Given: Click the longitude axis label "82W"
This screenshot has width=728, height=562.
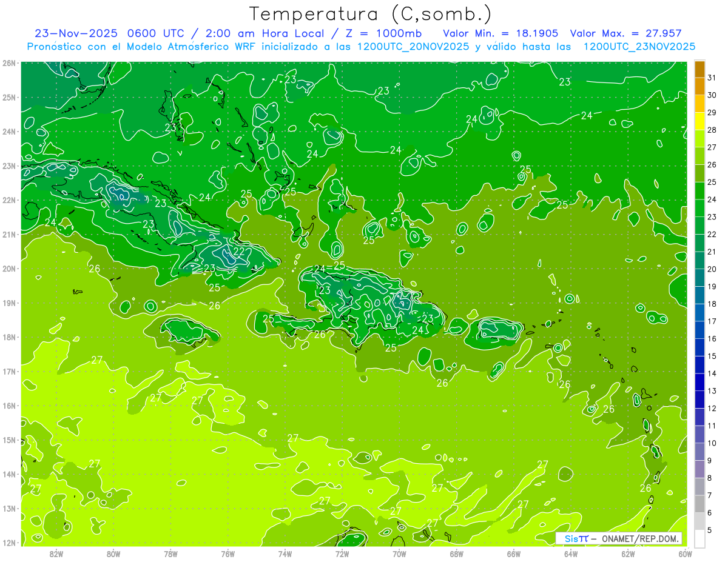Looking at the screenshot, I should coord(56,554).
